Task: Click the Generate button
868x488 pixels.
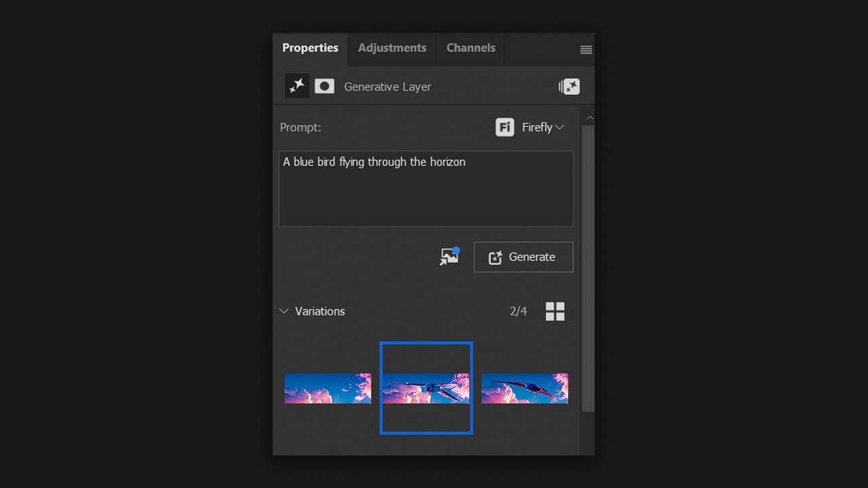Action: pos(523,257)
